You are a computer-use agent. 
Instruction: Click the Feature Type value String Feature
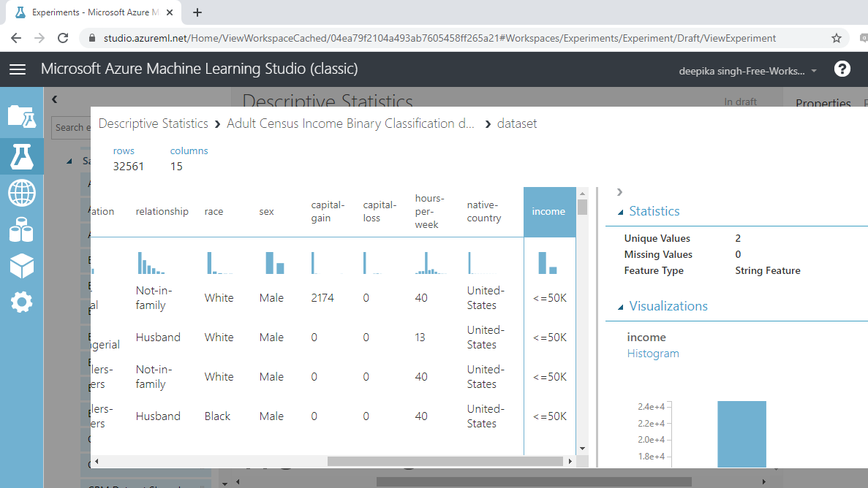click(x=768, y=270)
